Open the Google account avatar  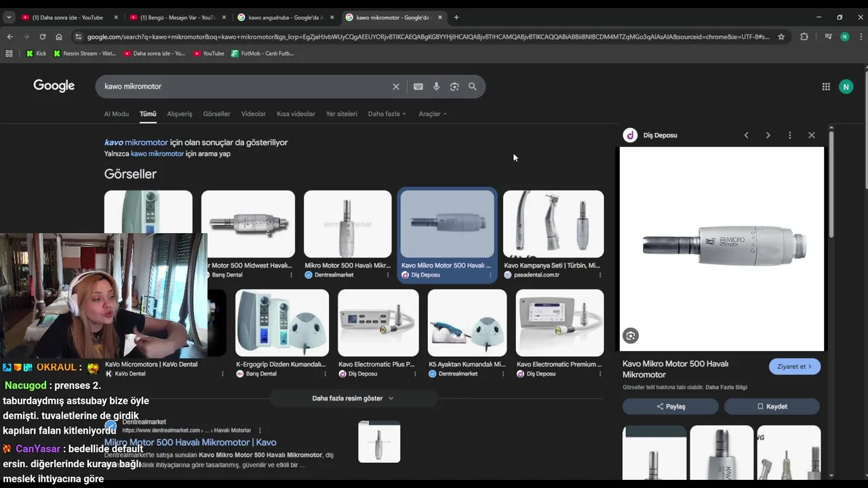846,86
